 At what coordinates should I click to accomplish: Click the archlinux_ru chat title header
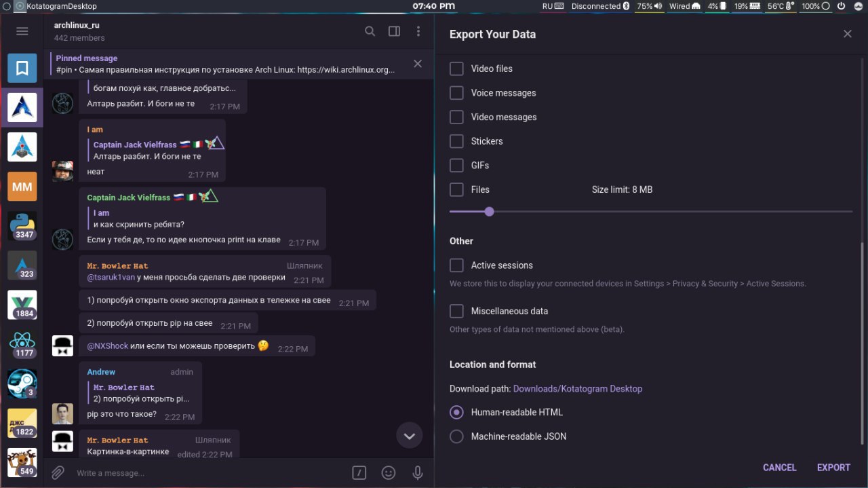(x=77, y=24)
